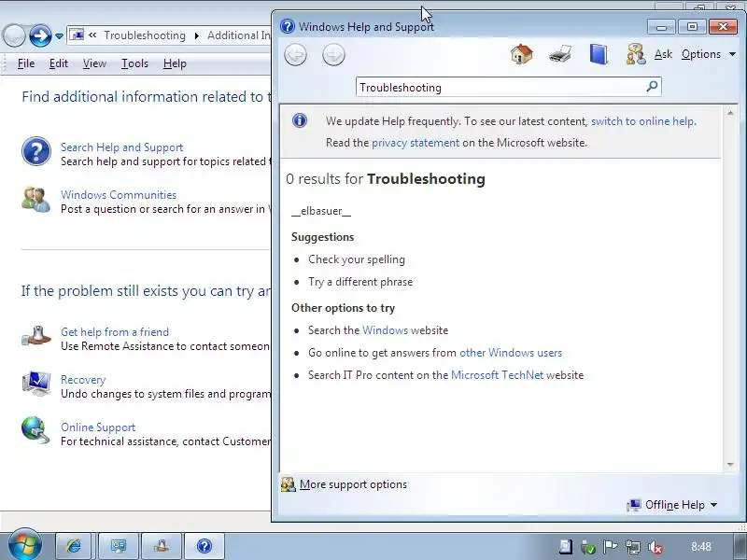Click the Help home icon
Screen dimensions: 747x560
522,54
